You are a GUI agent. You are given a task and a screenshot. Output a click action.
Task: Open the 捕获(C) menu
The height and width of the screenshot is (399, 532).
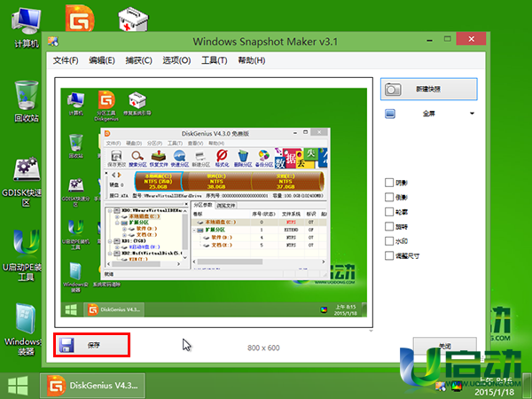tap(138, 60)
